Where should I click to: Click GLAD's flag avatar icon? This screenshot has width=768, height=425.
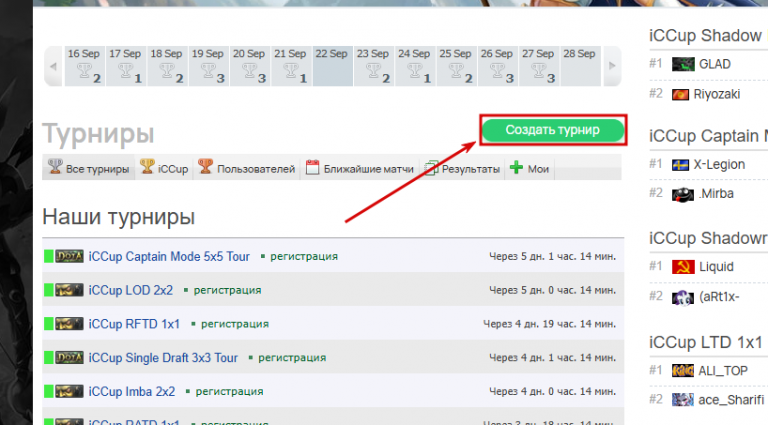pos(683,64)
